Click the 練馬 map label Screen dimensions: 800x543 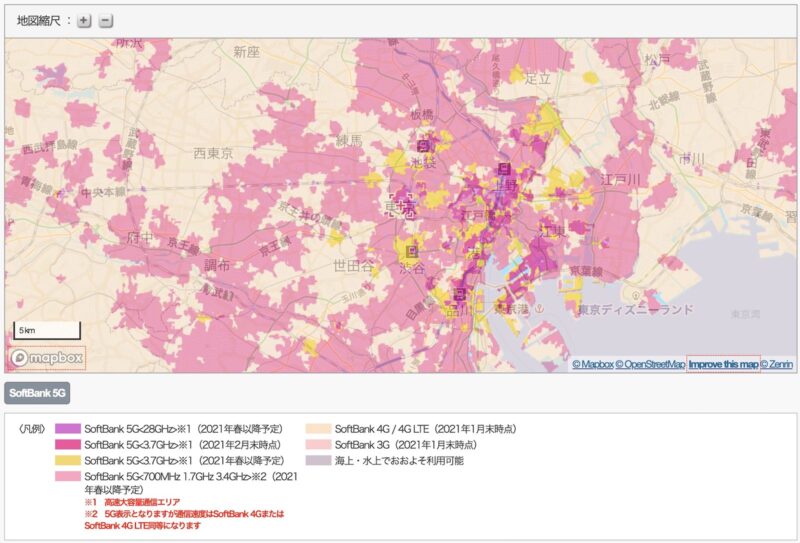(x=349, y=140)
